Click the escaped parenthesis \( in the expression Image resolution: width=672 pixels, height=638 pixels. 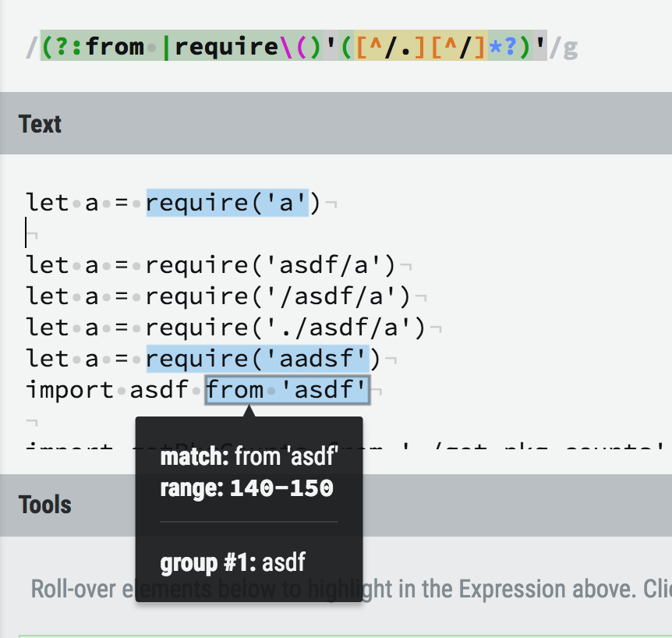[x=283, y=47]
